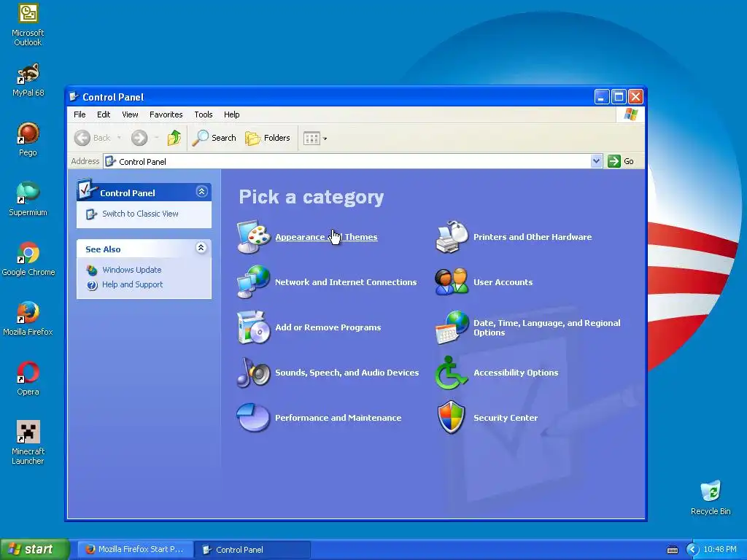This screenshot has width=747, height=560.
Task: Click the Windows flag logo throbber
Action: point(630,114)
